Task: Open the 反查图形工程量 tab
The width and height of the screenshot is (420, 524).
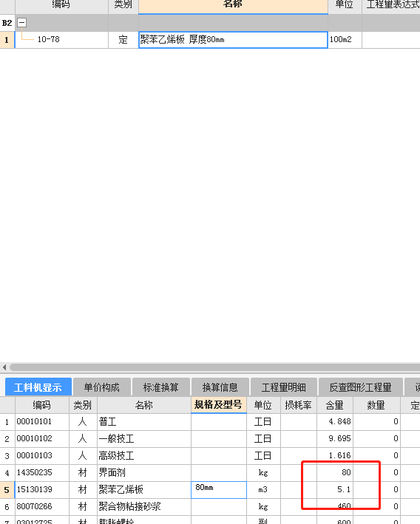Action: pos(361,387)
